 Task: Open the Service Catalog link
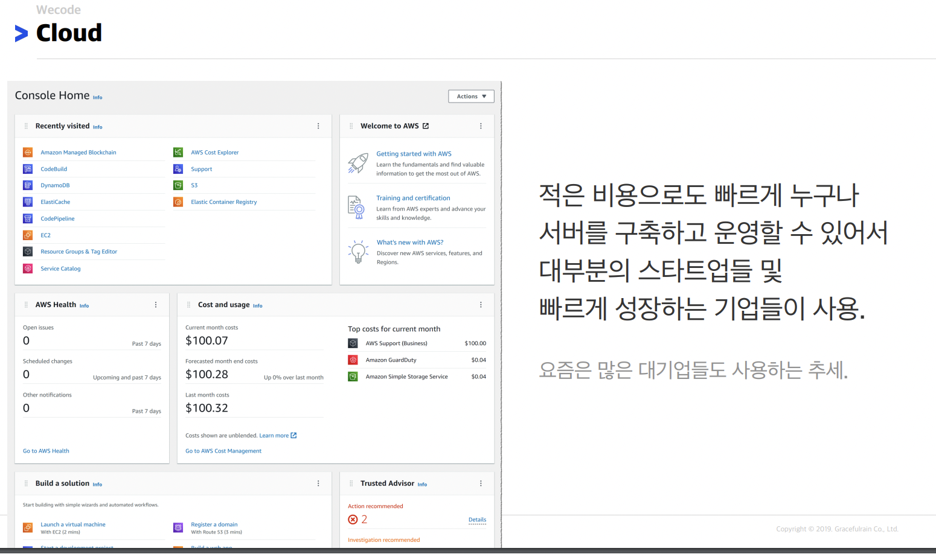click(x=60, y=269)
